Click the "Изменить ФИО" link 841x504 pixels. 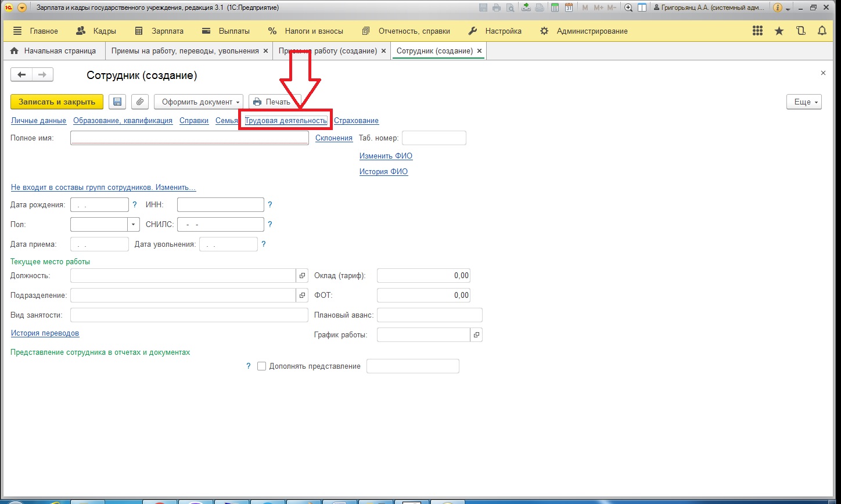click(x=386, y=156)
